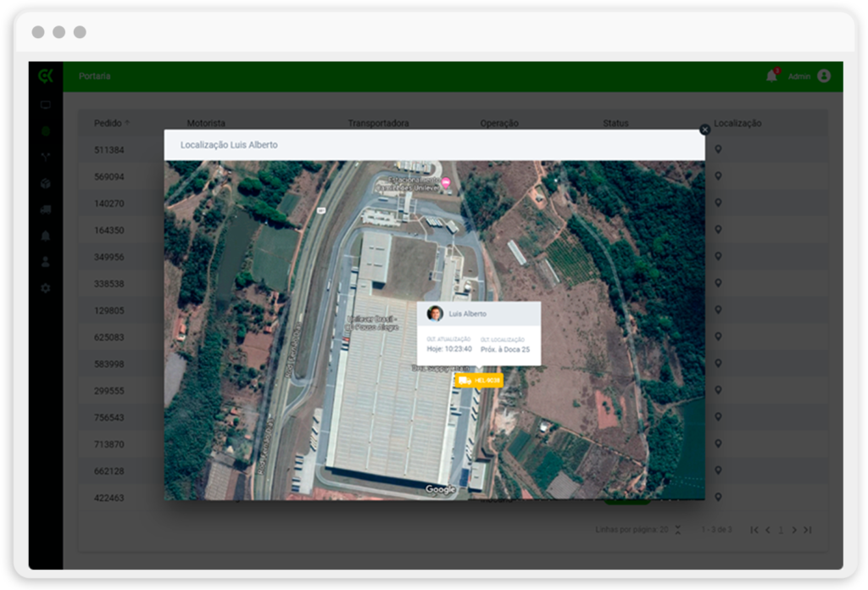Select the green active circle sidebar item

(46, 131)
